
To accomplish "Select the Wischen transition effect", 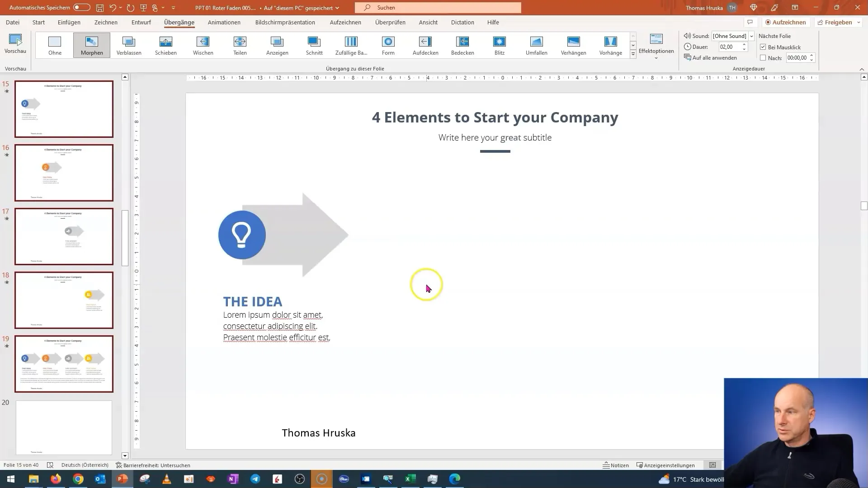I will click(x=203, y=45).
